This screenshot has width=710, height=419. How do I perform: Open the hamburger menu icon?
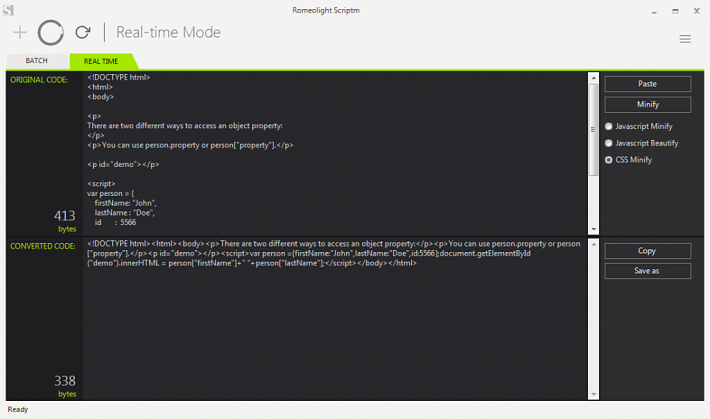pos(685,39)
